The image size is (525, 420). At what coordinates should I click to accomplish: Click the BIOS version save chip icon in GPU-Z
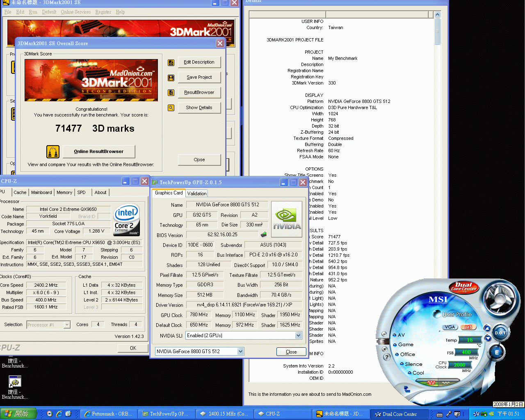pyautogui.click(x=264, y=235)
